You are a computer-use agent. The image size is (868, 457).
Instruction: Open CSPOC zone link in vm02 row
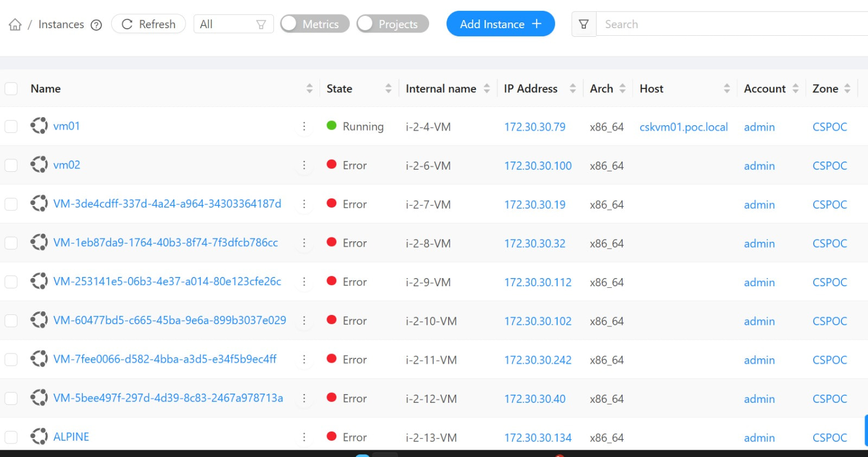click(x=829, y=166)
